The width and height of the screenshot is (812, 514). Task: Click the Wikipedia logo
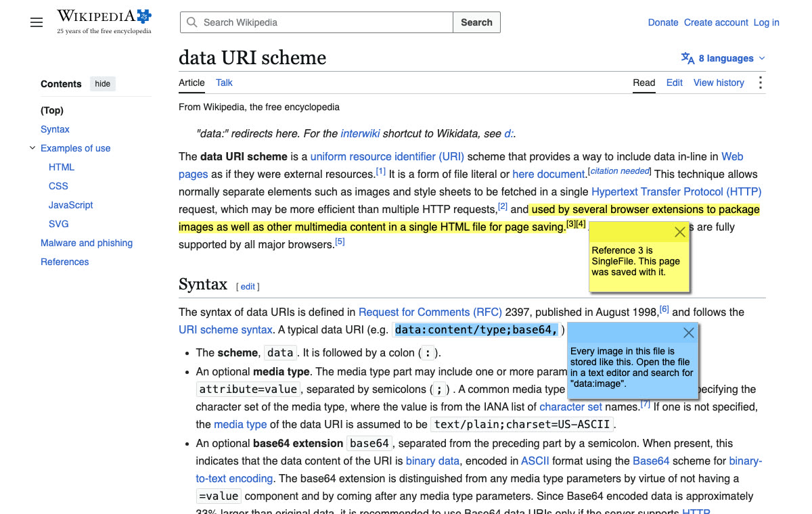tap(104, 22)
